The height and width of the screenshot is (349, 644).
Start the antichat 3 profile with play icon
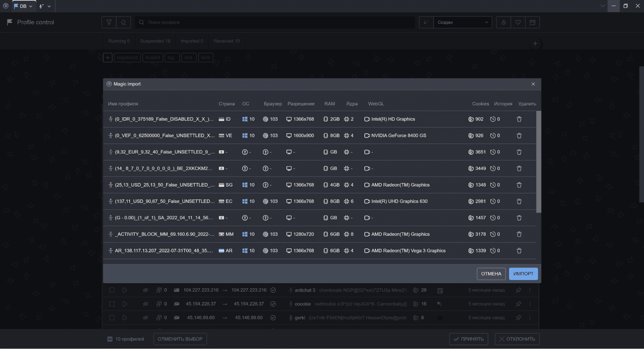125,290
